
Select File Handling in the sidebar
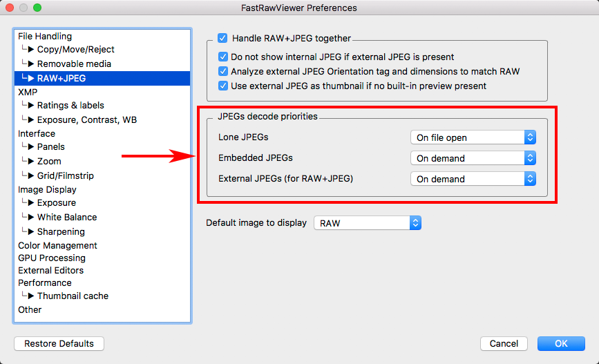45,36
